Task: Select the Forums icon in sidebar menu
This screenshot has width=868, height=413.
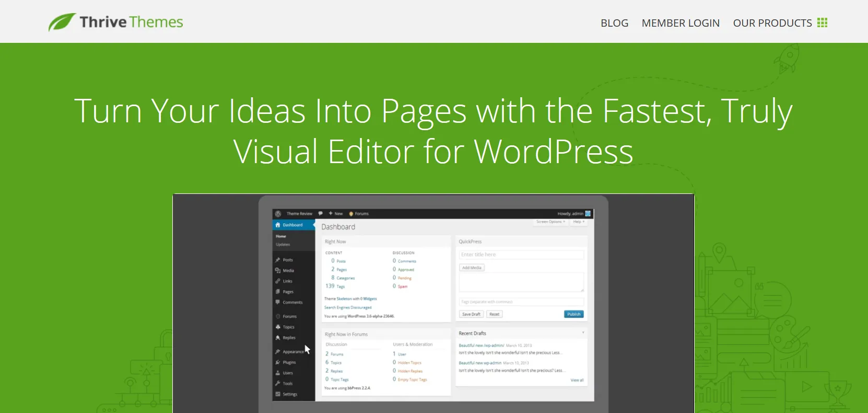Action: (278, 316)
